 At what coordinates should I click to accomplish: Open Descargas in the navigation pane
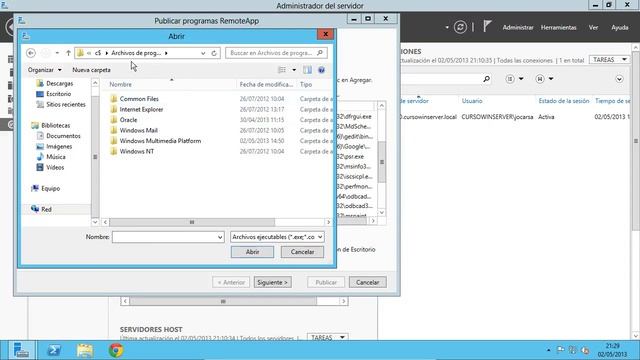[60, 83]
